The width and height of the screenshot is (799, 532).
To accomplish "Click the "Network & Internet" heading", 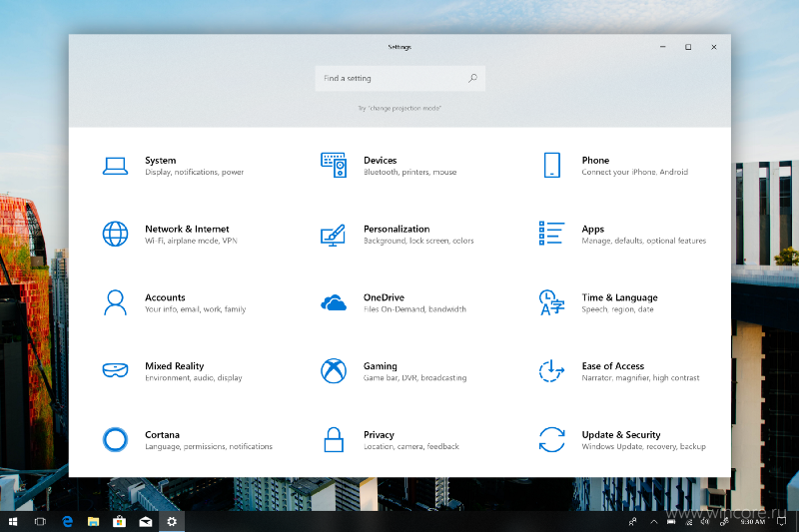I will tap(187, 230).
